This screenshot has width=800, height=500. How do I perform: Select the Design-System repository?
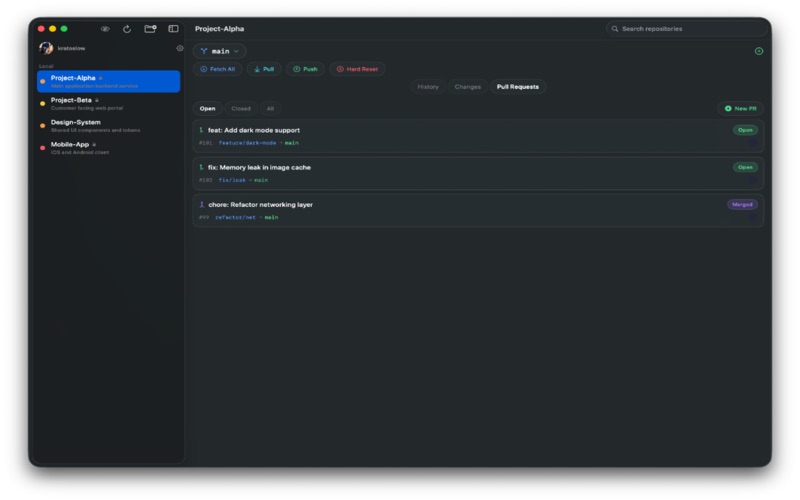[109, 126]
